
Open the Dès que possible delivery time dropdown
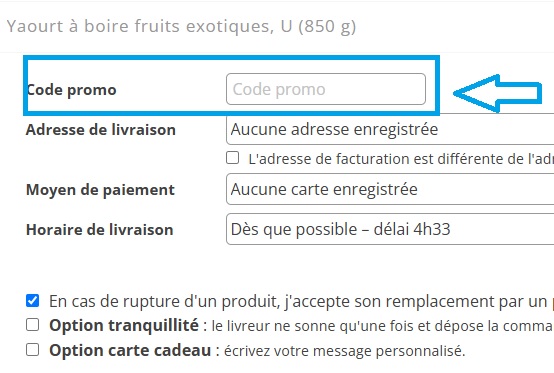coord(390,229)
